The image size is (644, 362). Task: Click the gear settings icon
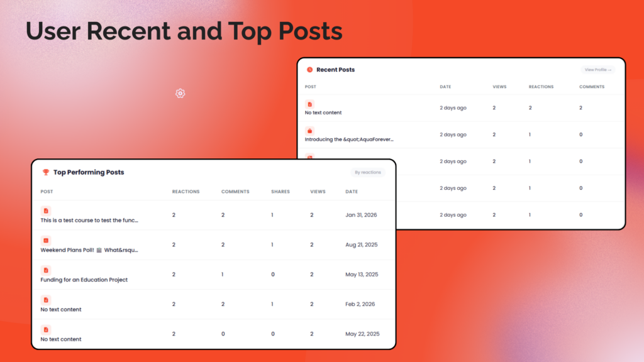[180, 93]
